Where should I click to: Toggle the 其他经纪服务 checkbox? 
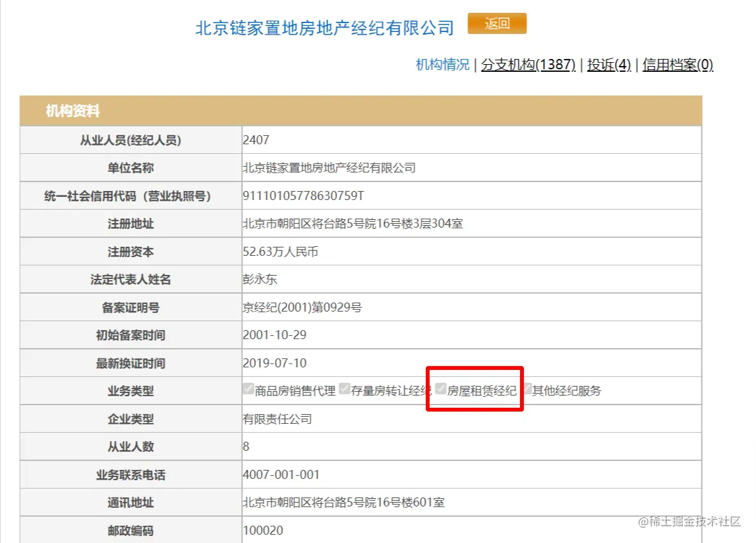point(528,388)
